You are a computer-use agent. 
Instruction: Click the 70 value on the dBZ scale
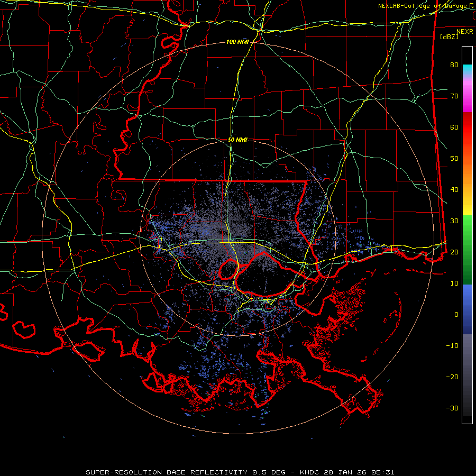point(454,96)
